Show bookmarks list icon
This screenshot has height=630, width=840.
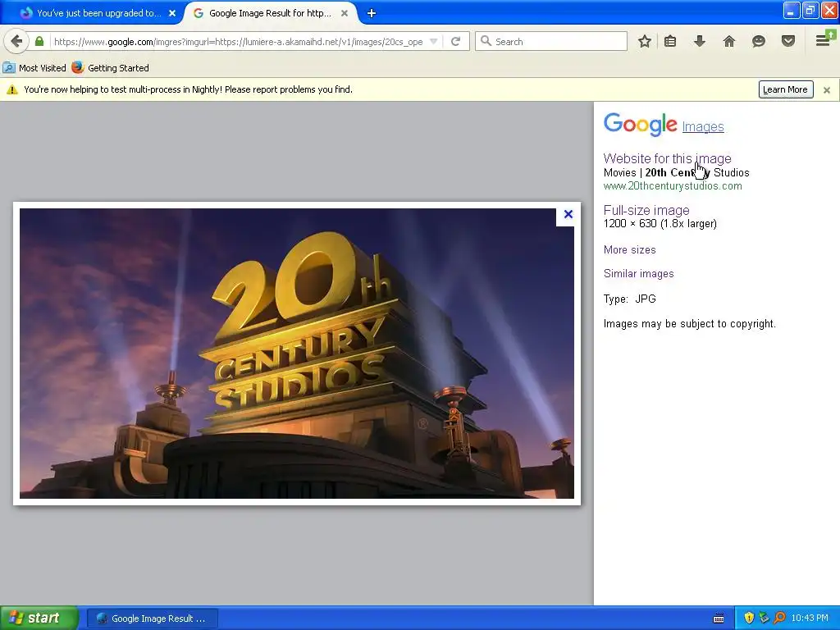click(669, 41)
